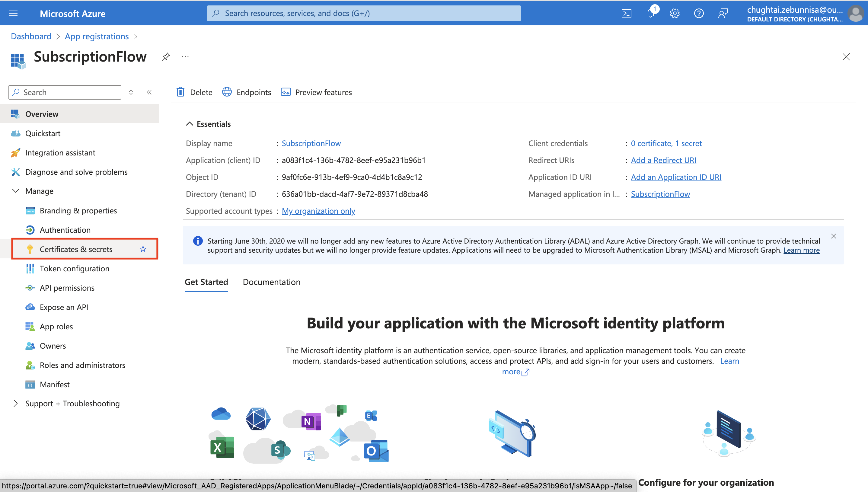Click Microsoft Azure home logo text

[x=72, y=14]
